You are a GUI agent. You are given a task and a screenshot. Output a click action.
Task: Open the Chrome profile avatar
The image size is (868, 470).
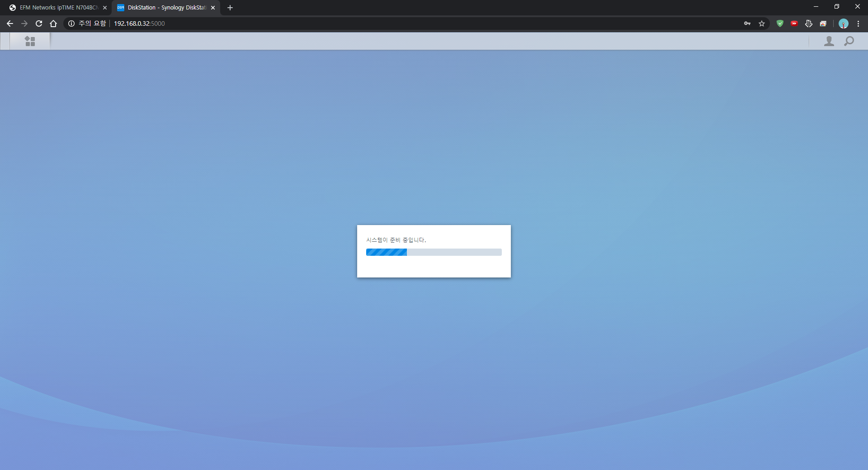(844, 23)
